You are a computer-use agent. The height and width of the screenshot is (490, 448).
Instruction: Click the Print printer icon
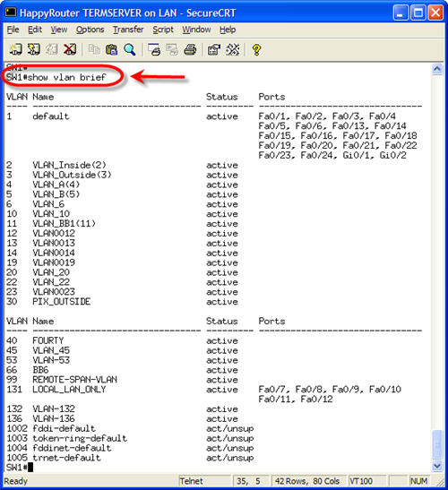click(x=190, y=49)
